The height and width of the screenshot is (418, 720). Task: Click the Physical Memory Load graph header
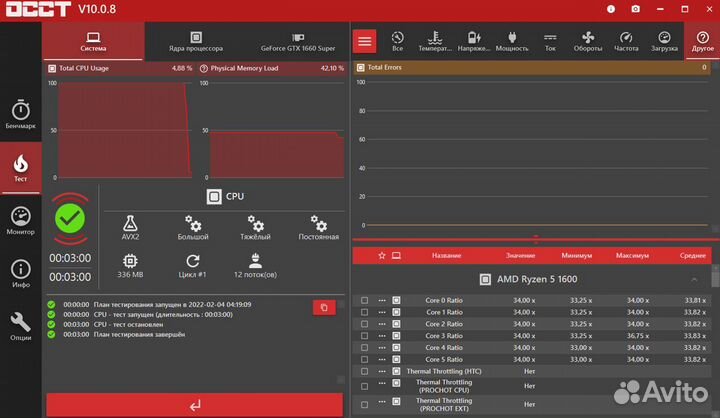pyautogui.click(x=272, y=68)
